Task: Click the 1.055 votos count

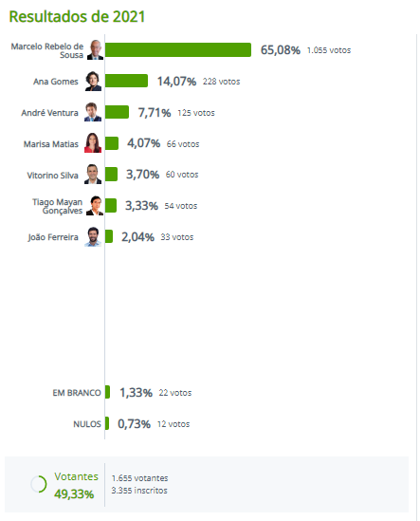Action: coord(329,50)
